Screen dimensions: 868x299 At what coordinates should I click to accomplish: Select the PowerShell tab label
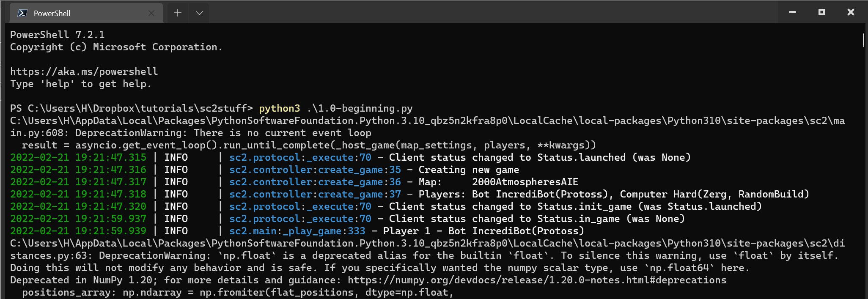52,14
